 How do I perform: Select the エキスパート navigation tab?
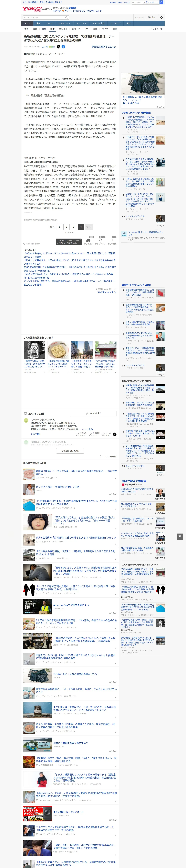[x=64, y=24]
